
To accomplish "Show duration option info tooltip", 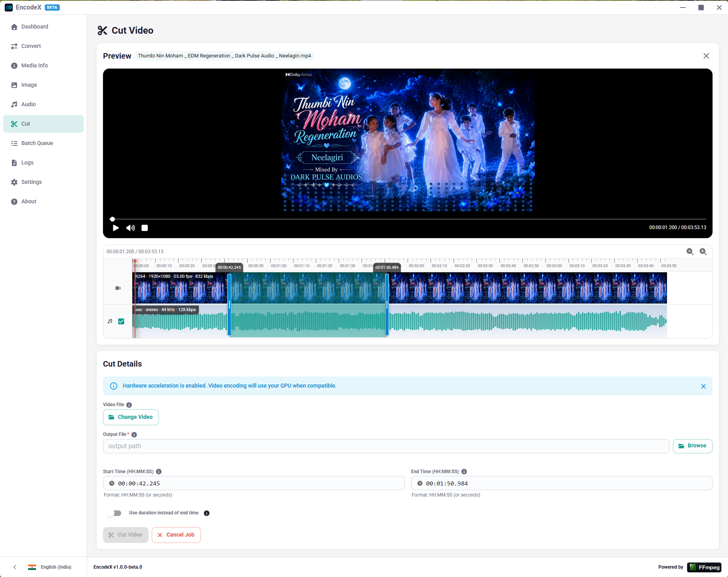I will 207,513.
